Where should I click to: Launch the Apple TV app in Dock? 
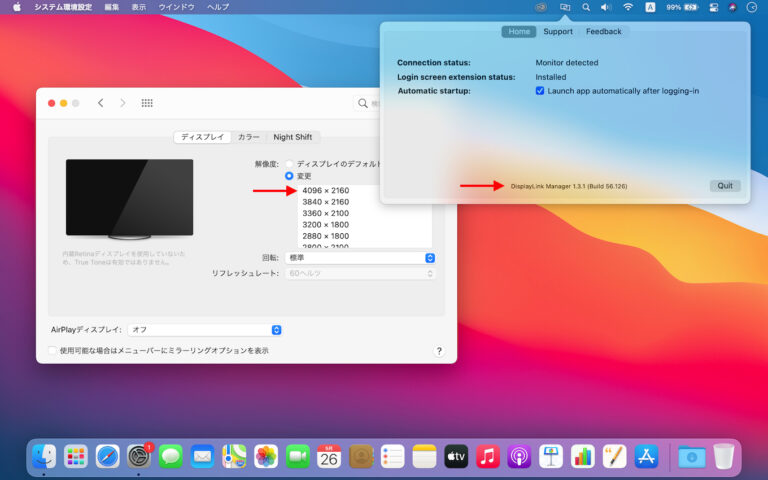coord(456,457)
